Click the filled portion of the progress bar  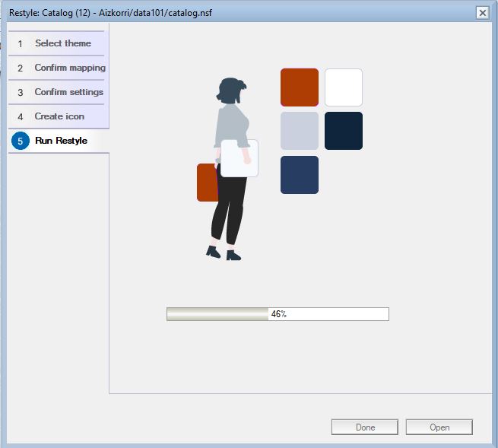217,314
